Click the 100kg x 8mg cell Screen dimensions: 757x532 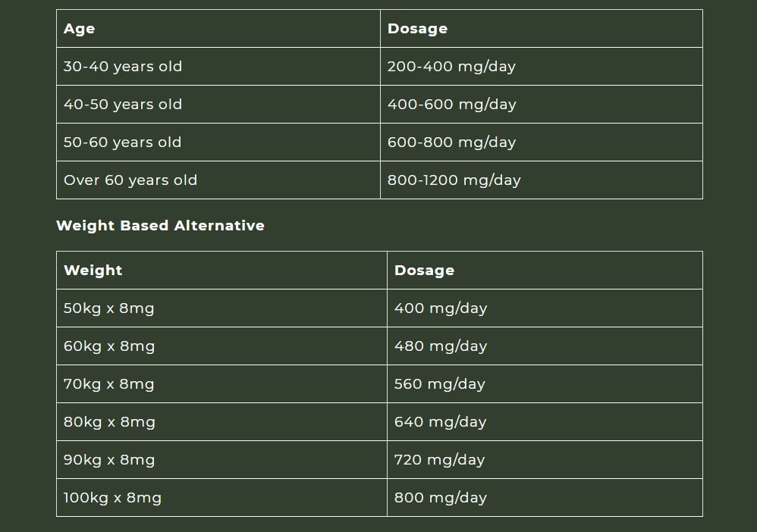(x=221, y=497)
